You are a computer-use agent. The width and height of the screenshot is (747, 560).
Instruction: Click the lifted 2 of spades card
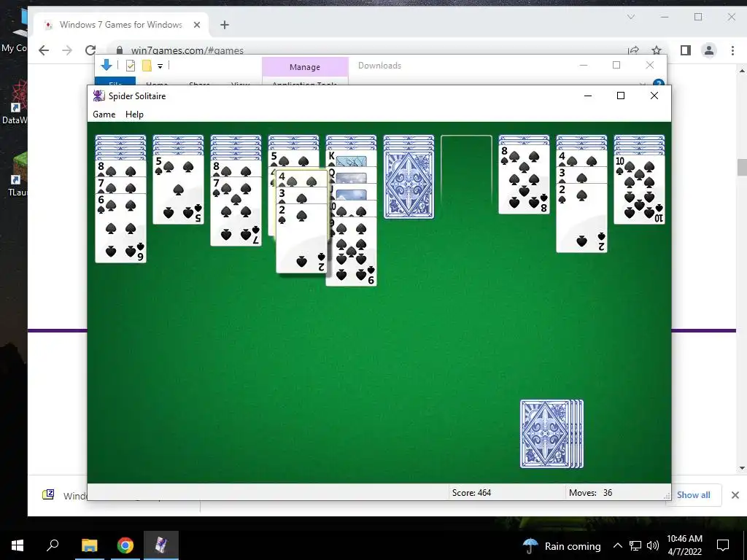[301, 238]
